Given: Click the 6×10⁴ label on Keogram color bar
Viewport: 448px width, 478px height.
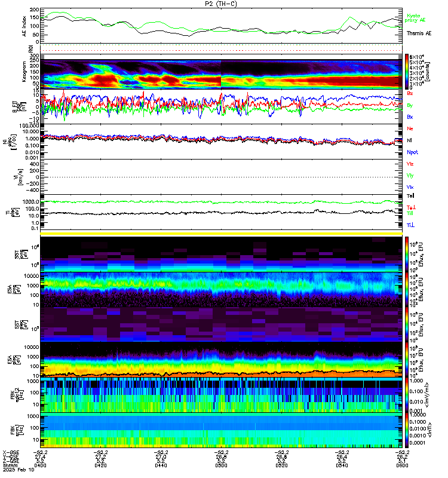Looking at the screenshot, I should tap(417, 57).
